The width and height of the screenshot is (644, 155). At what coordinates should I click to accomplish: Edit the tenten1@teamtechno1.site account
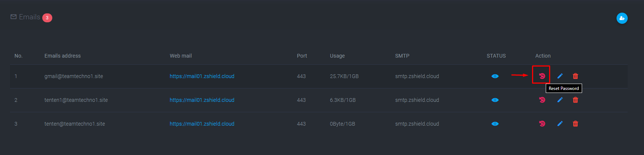(560, 100)
